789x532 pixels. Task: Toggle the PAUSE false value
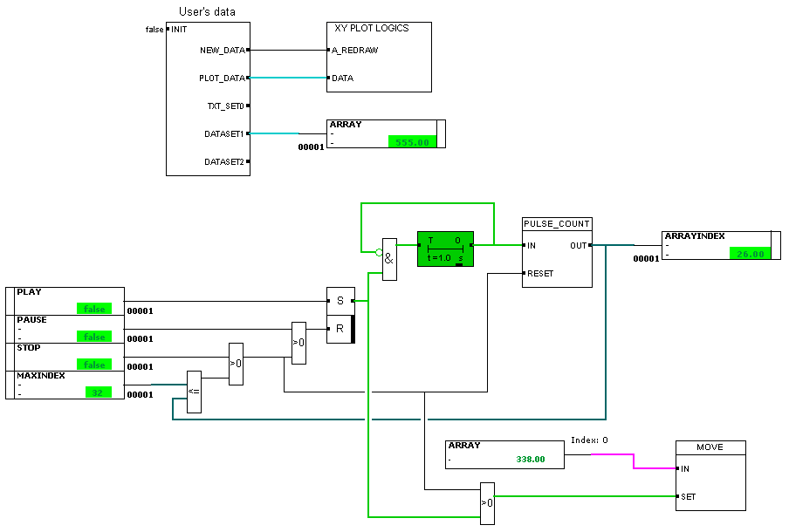click(93, 336)
